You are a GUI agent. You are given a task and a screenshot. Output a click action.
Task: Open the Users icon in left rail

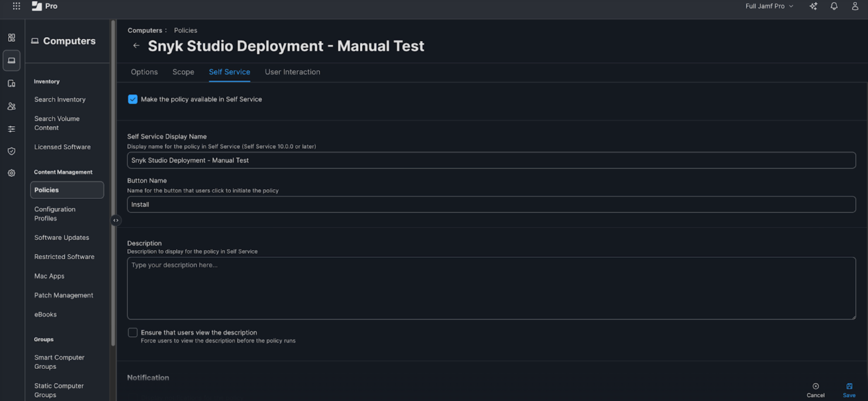tap(12, 106)
